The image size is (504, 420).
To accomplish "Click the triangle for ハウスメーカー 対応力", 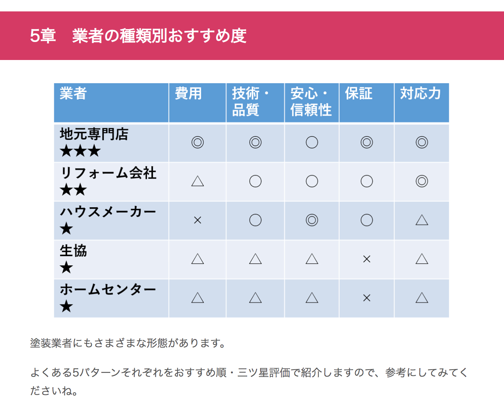I will (x=422, y=220).
